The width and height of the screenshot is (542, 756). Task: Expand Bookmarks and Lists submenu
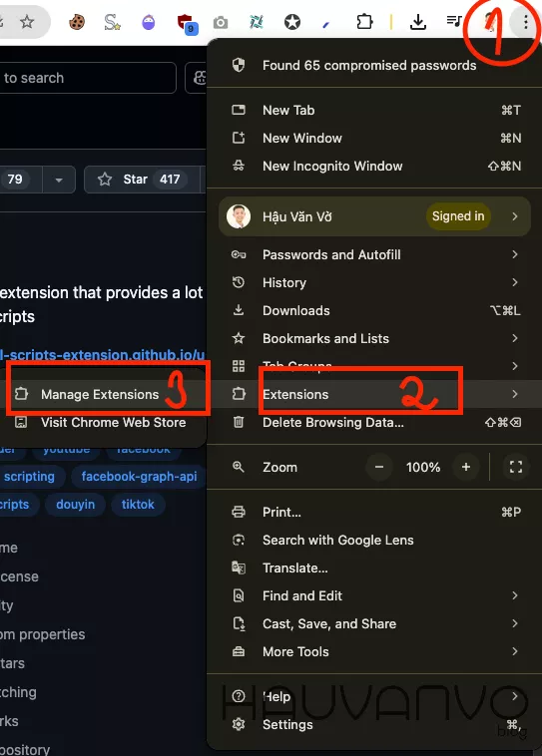pos(374,338)
